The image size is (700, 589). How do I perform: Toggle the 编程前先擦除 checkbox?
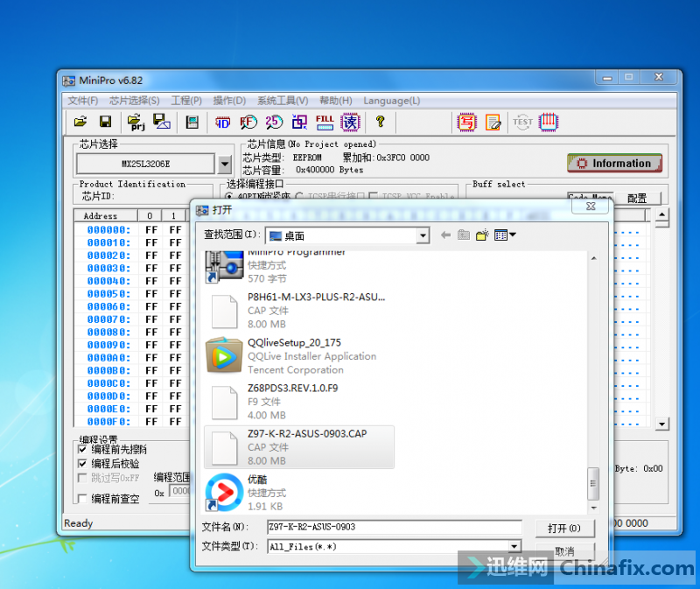point(83,449)
